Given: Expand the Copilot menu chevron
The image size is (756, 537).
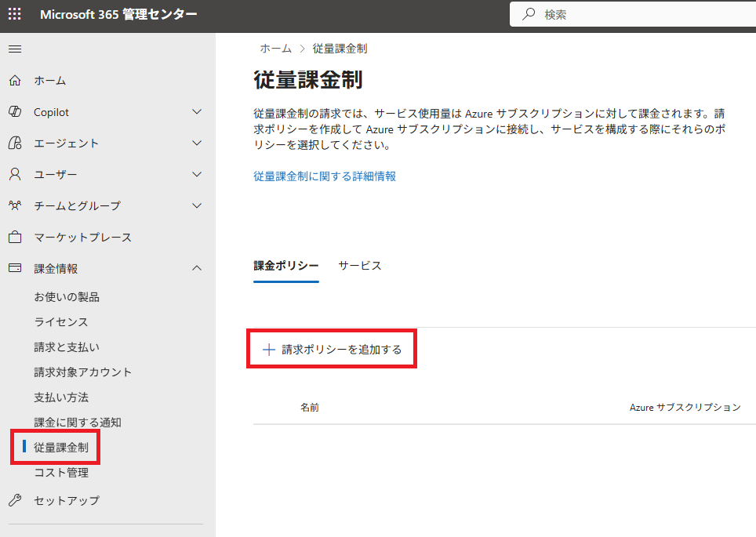Looking at the screenshot, I should [197, 112].
